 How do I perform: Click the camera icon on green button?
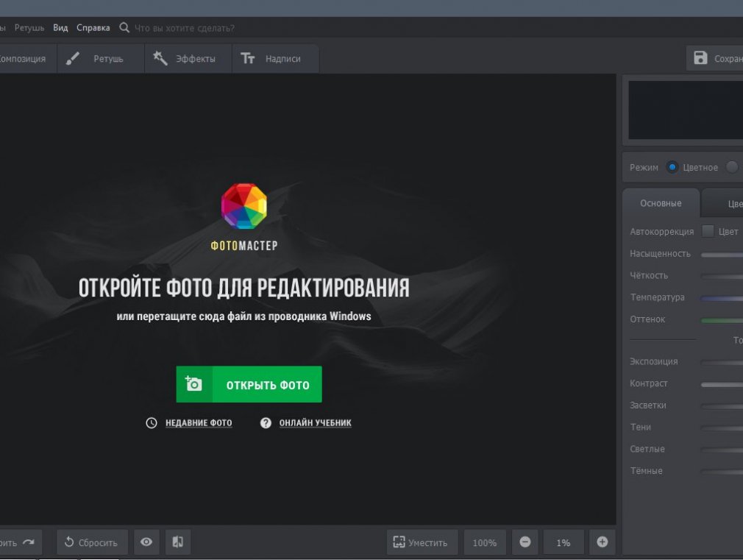tap(193, 383)
